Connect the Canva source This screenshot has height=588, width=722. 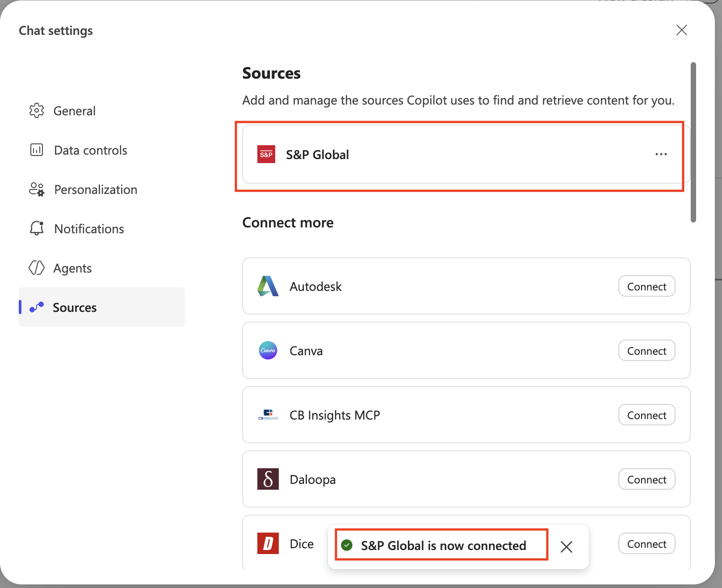tap(646, 351)
